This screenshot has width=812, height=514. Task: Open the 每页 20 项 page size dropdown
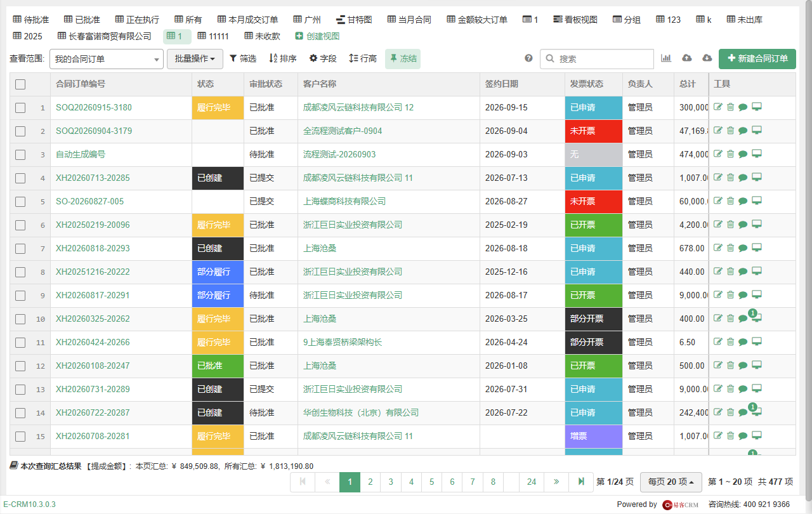click(x=671, y=482)
